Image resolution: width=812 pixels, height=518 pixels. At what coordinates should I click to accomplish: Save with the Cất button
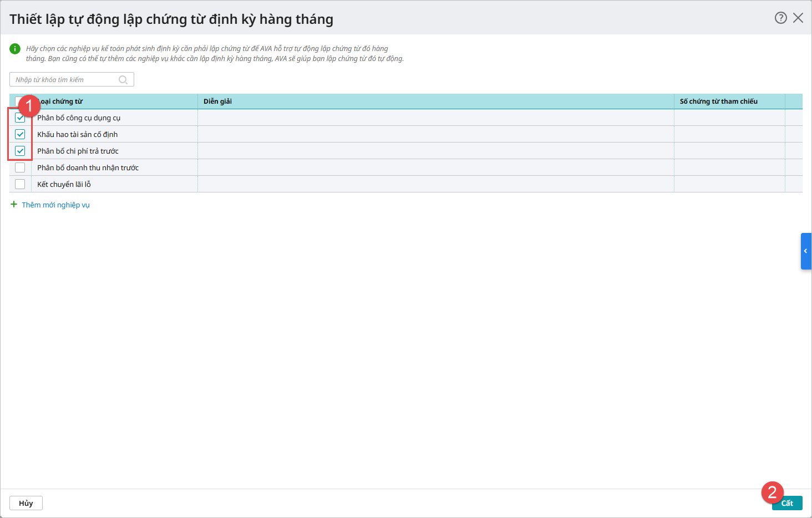click(786, 503)
